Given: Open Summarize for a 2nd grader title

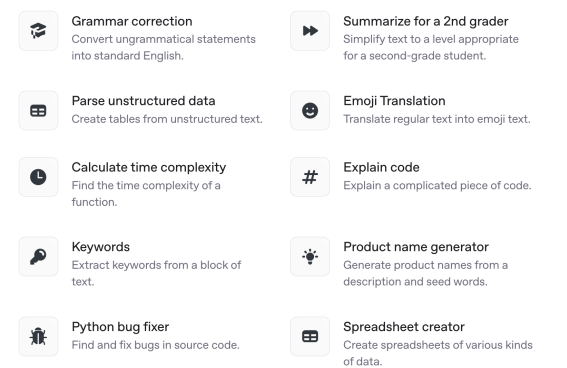Looking at the screenshot, I should 426,21.
